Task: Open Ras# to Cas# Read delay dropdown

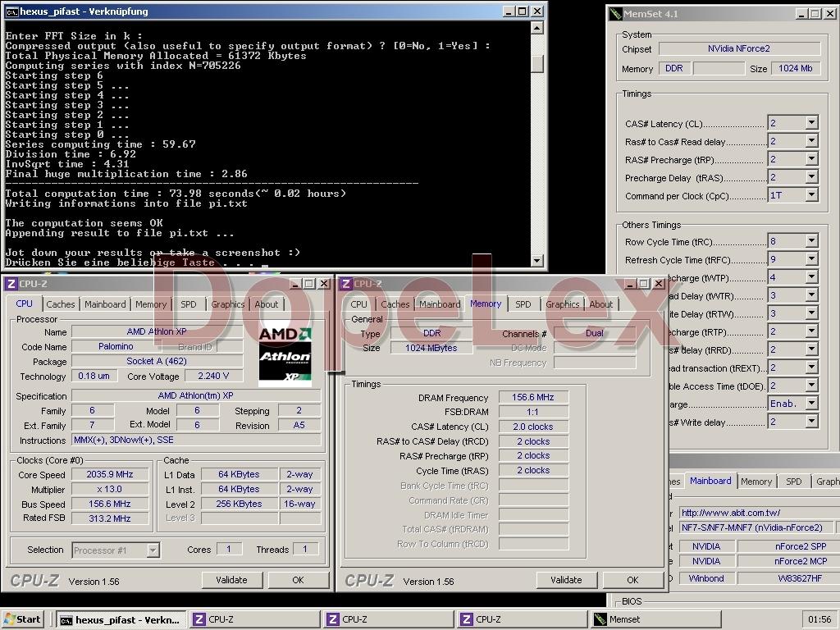Action: 811,141
